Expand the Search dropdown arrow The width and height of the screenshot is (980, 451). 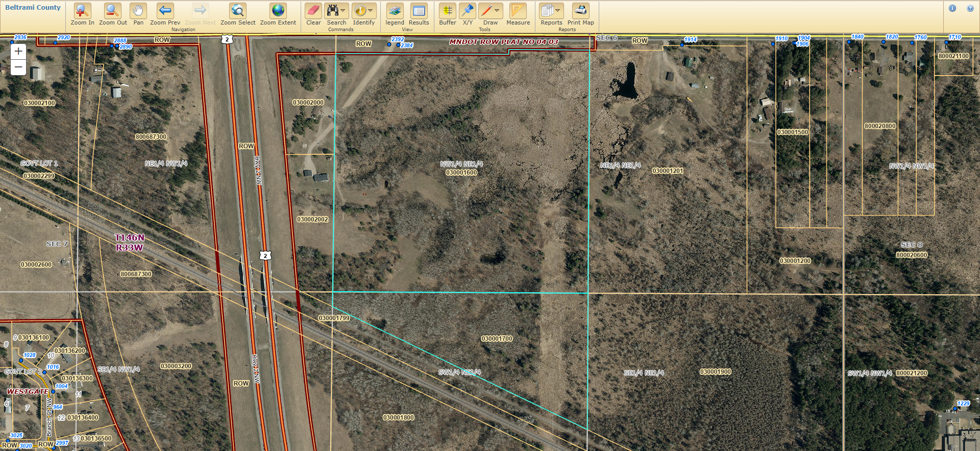tap(344, 10)
